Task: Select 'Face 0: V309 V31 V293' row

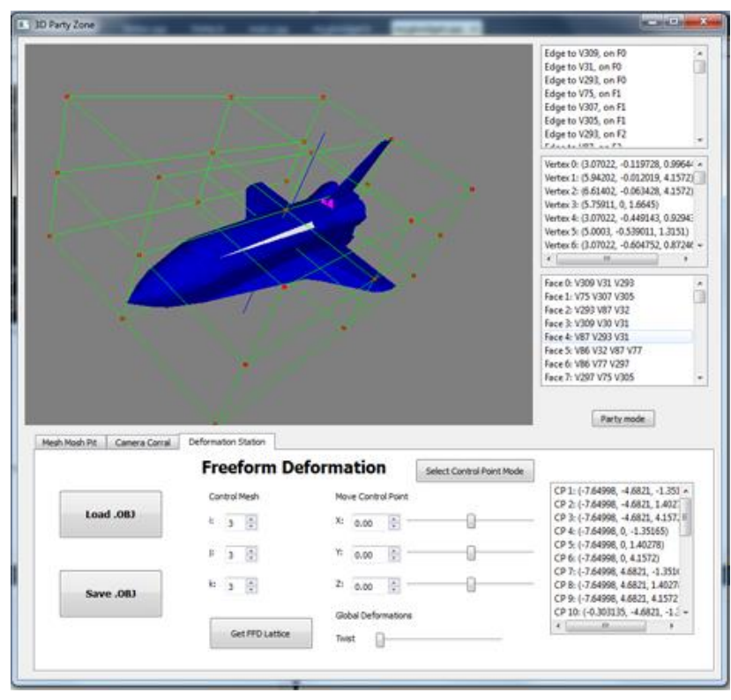Action: (618, 283)
